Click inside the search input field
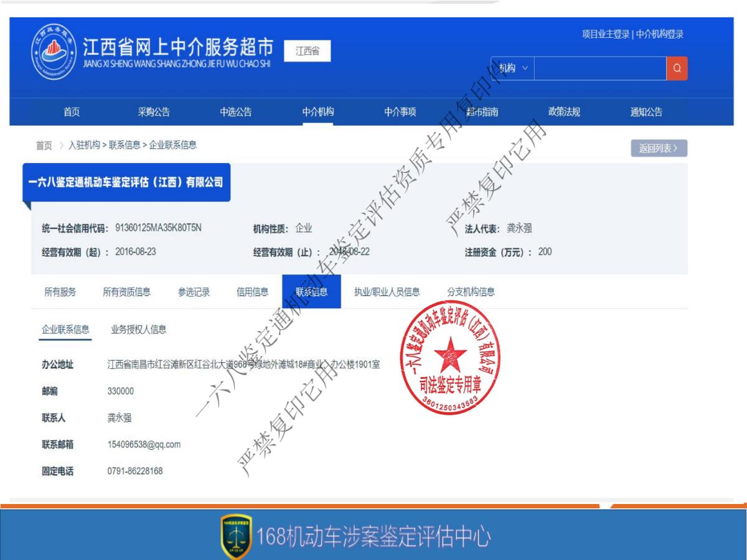Image resolution: width=747 pixels, height=560 pixels. coord(598,68)
